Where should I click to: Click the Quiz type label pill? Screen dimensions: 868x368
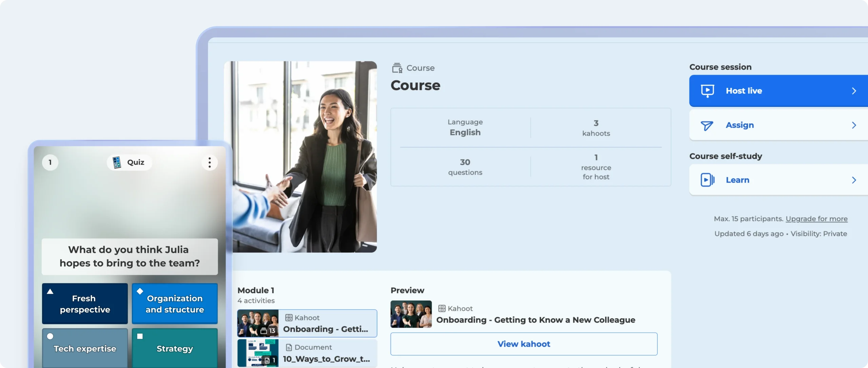(129, 162)
